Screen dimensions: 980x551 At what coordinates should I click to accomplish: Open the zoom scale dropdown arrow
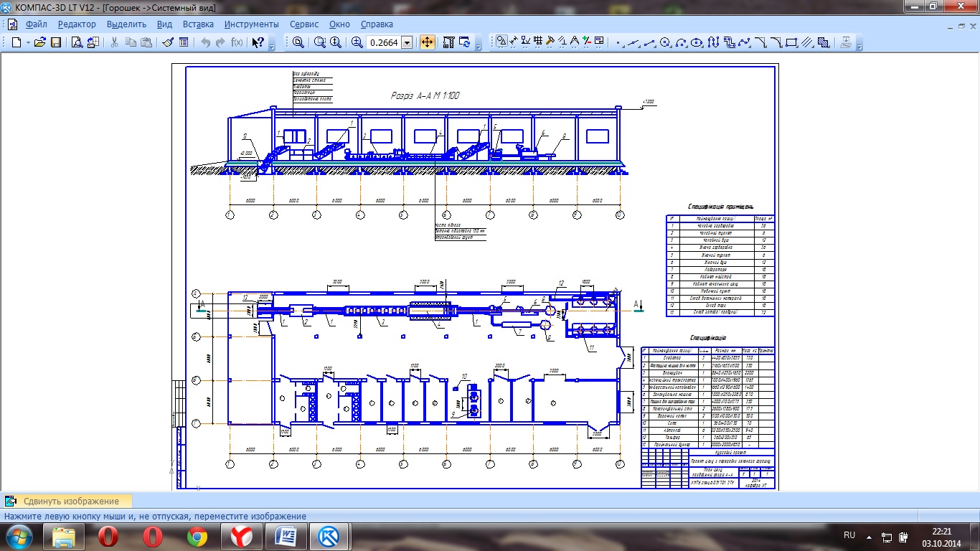pyautogui.click(x=407, y=42)
